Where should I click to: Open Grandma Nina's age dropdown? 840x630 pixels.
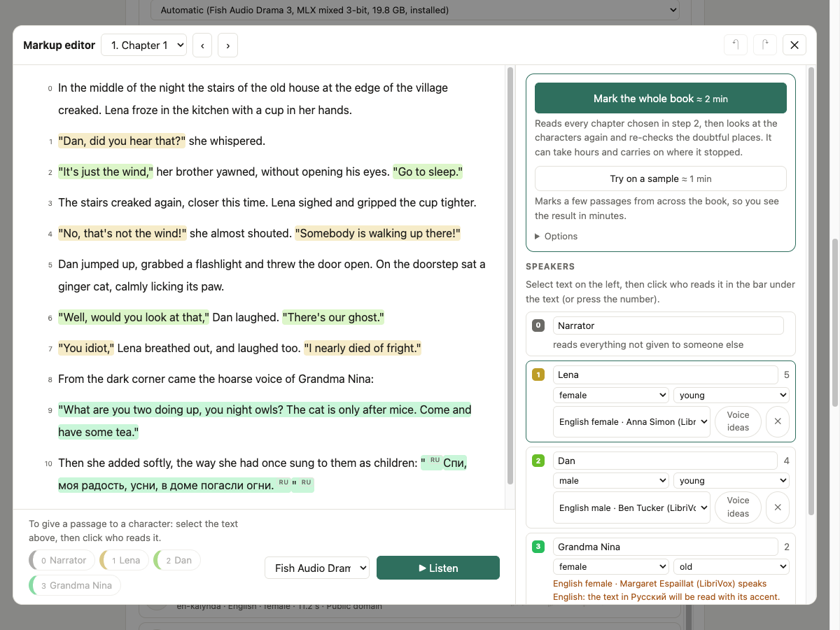tap(731, 567)
